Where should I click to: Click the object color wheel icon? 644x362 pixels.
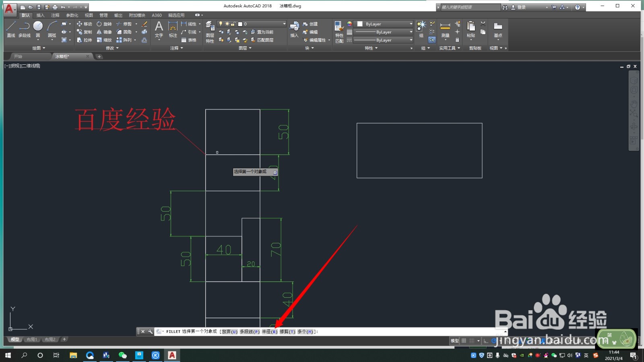pyautogui.click(x=349, y=24)
